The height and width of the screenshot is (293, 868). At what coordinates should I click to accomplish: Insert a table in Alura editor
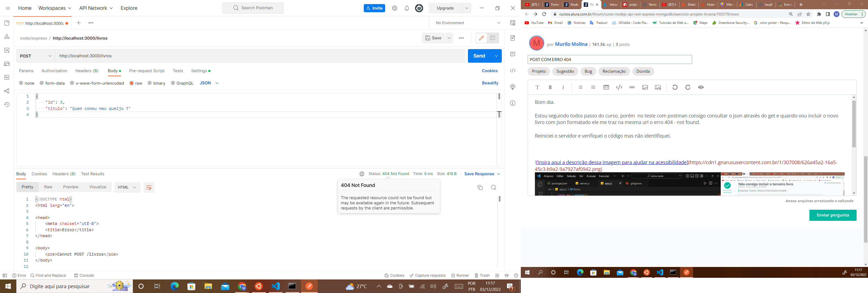[x=606, y=87]
